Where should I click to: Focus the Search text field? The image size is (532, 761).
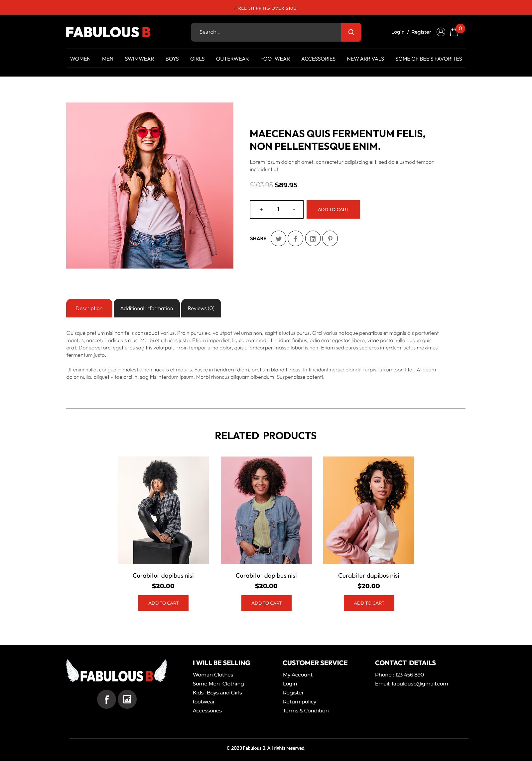tap(266, 32)
